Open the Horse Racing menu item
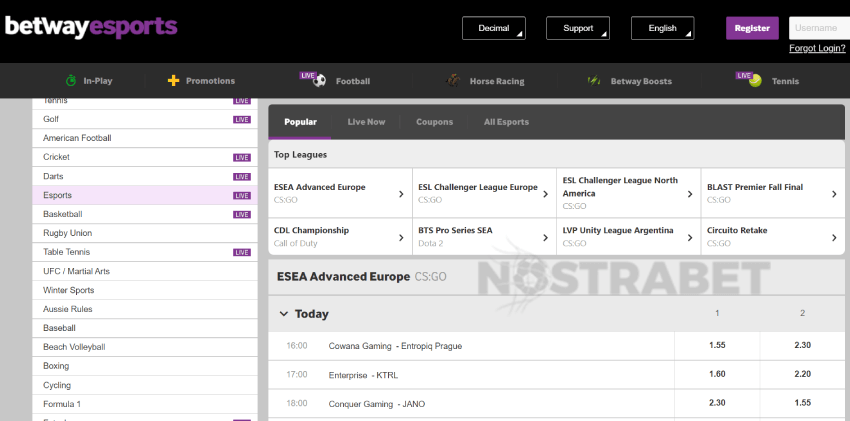This screenshot has height=421, width=850. tap(485, 81)
